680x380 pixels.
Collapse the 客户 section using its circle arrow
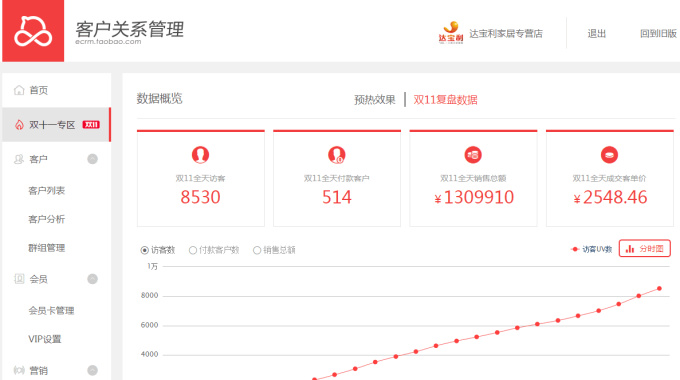(x=92, y=159)
